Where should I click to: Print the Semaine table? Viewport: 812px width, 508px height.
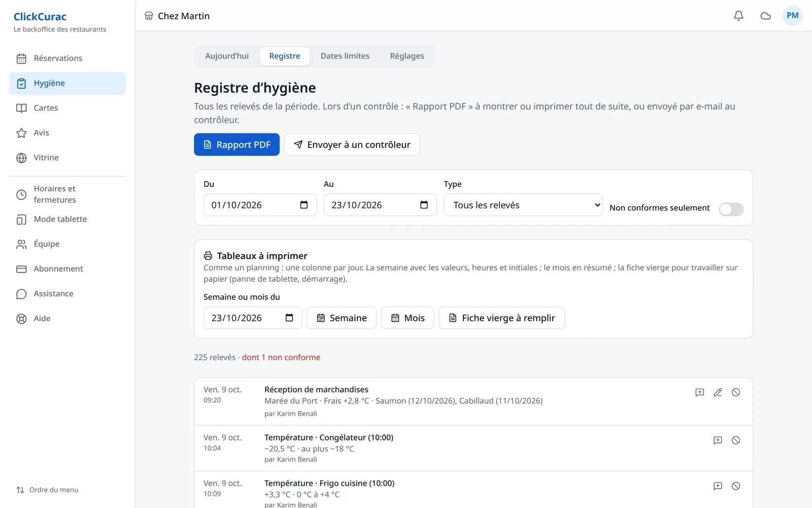342,317
